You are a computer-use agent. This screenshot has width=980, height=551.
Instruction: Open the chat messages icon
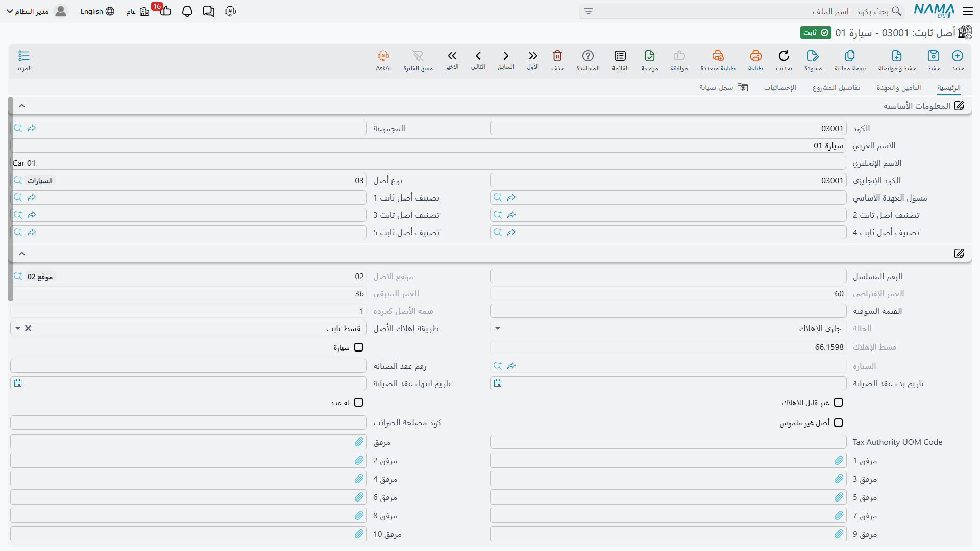[x=209, y=11]
